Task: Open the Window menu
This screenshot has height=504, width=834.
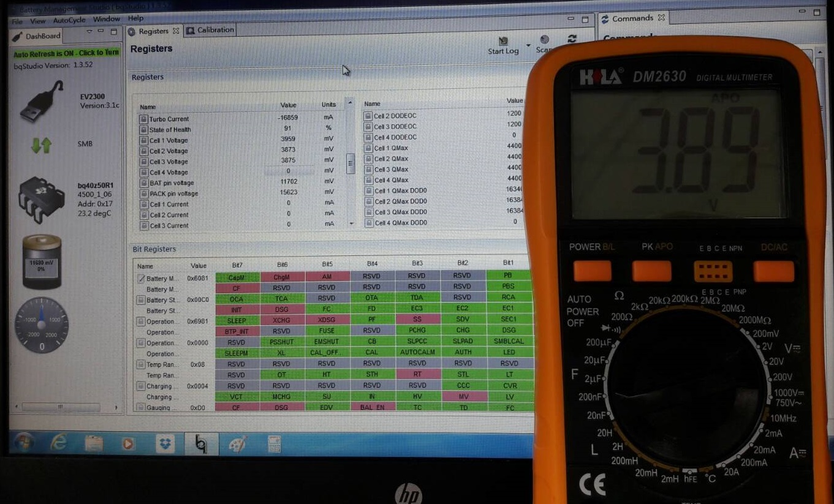Action: (107, 20)
